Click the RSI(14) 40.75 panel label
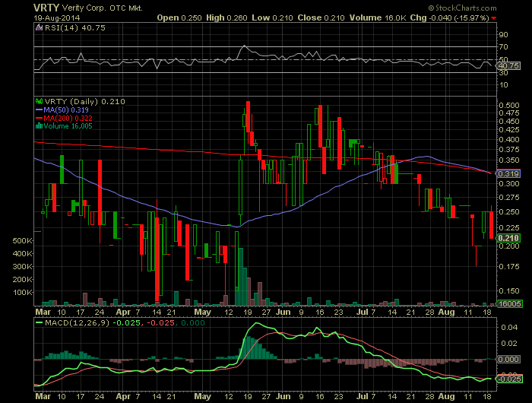 (75, 28)
